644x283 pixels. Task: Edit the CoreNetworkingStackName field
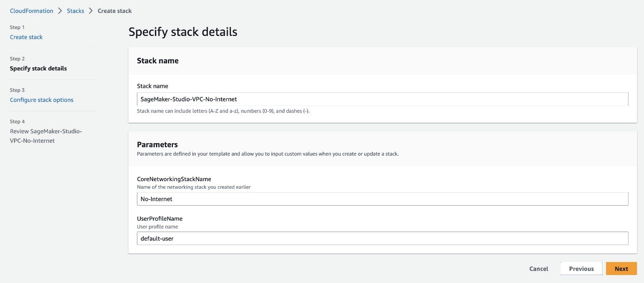382,199
